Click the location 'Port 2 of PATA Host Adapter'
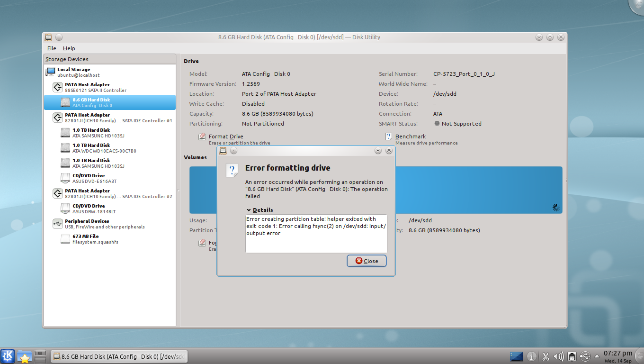This screenshot has height=364, width=644. pyautogui.click(x=279, y=94)
